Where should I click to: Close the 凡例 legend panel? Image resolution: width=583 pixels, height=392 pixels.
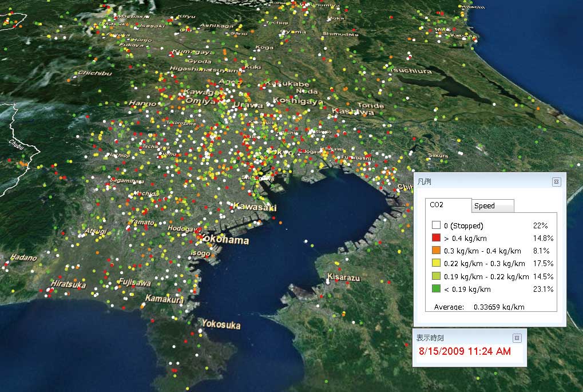[556, 182]
